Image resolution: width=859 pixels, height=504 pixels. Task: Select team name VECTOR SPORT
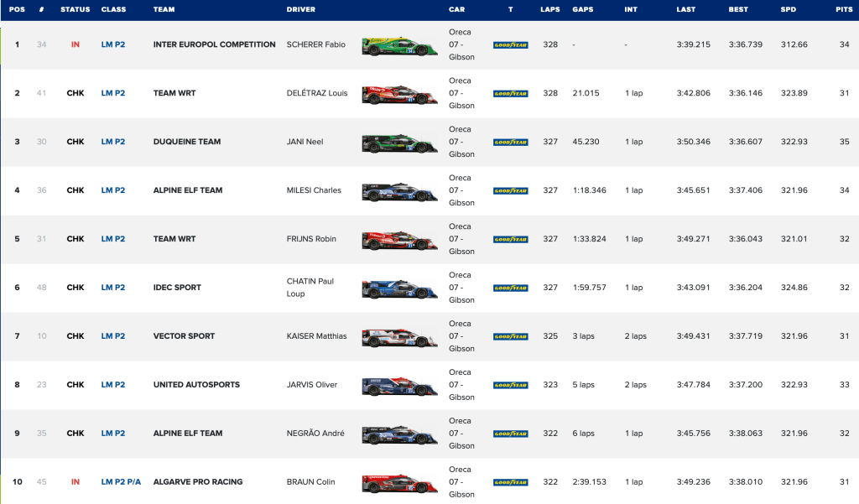pyautogui.click(x=184, y=335)
